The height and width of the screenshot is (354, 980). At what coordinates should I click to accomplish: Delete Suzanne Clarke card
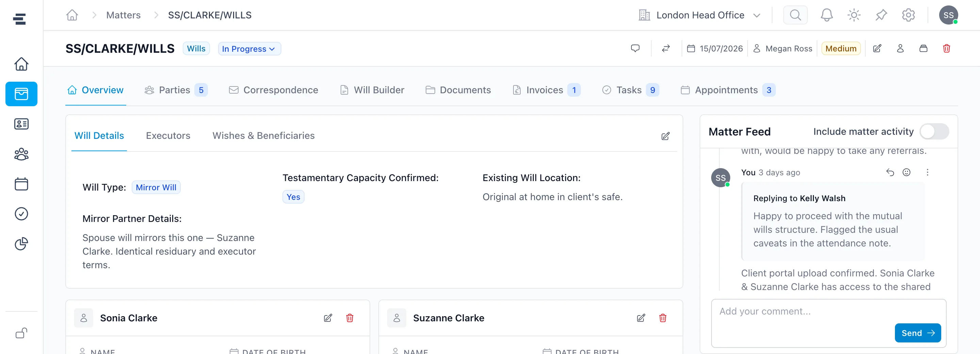(x=663, y=318)
